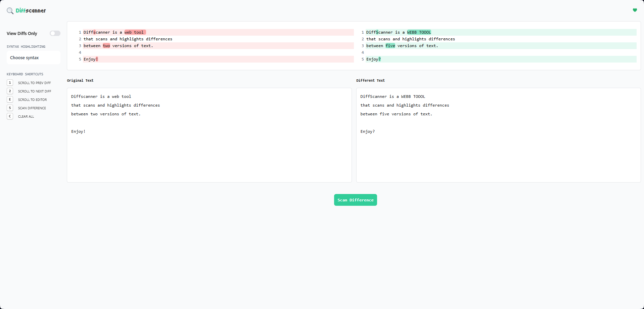This screenshot has width=644, height=309.
Task: Click the 'C' key shortcut for Clear All
Action: point(10,116)
